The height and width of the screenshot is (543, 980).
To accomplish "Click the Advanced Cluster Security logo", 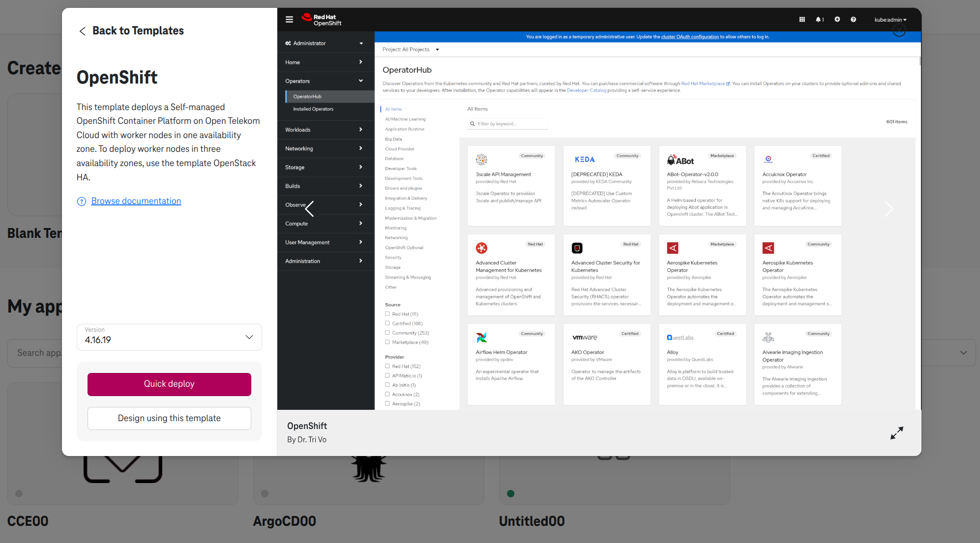I will coord(577,248).
